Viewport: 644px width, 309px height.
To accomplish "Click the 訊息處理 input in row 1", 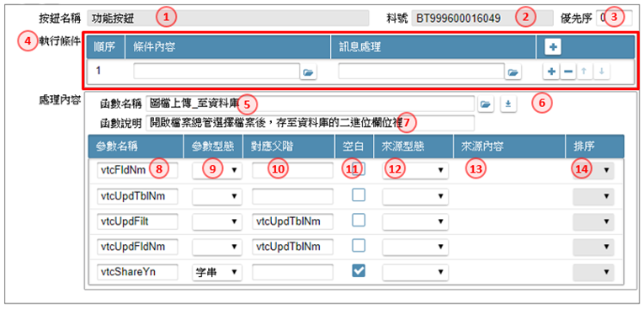I will coord(421,72).
